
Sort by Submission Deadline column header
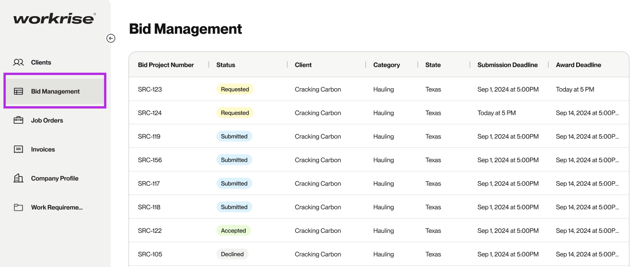[507, 65]
